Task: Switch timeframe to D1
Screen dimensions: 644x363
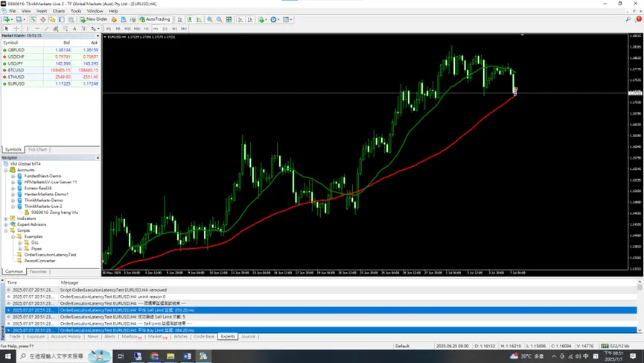Action: [x=165, y=29]
